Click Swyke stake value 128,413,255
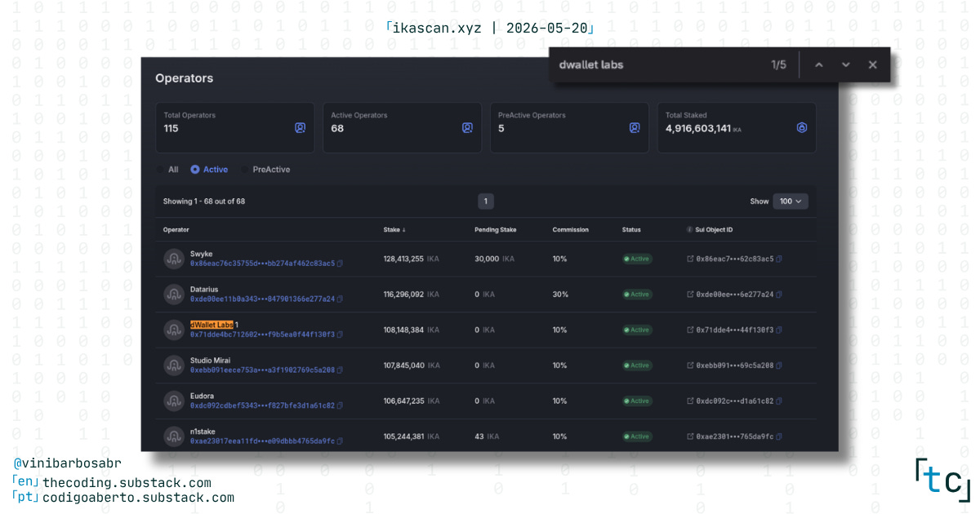The width and height of the screenshot is (980, 514). [x=403, y=259]
